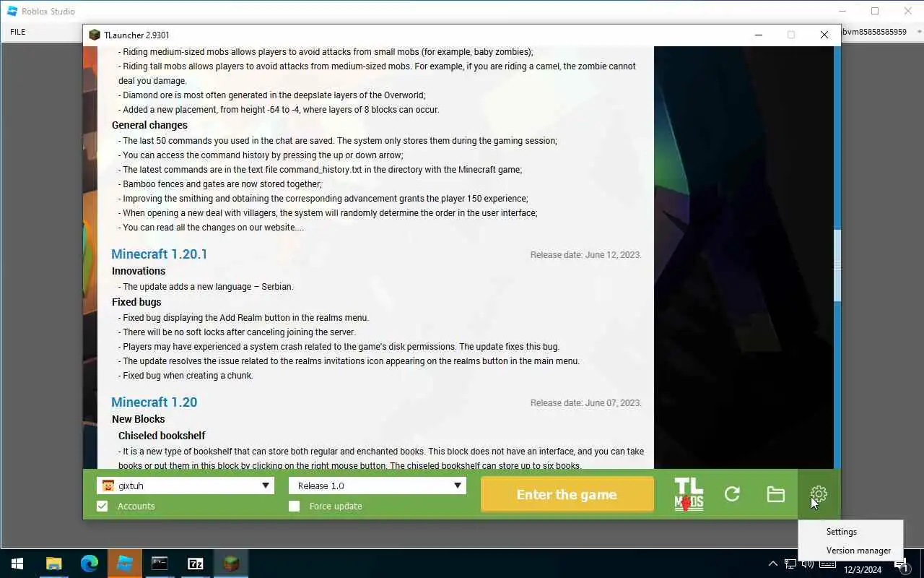Image resolution: width=924 pixels, height=578 pixels.
Task: Open the network tray icon
Action: (x=790, y=564)
